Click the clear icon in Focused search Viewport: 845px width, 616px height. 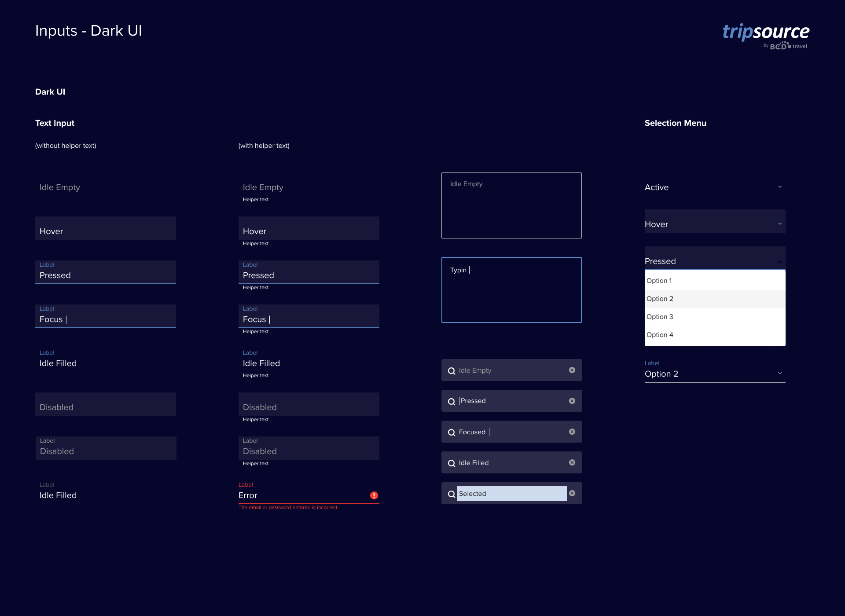click(572, 432)
